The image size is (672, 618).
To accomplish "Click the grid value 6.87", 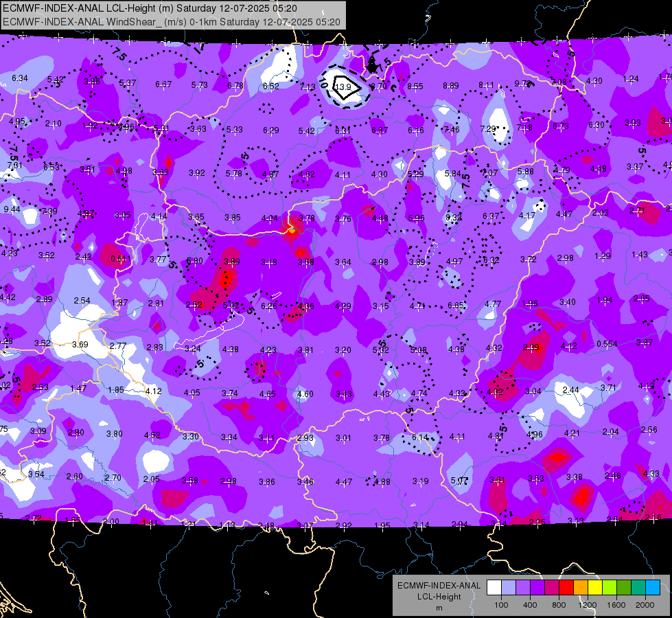I will click(380, 130).
